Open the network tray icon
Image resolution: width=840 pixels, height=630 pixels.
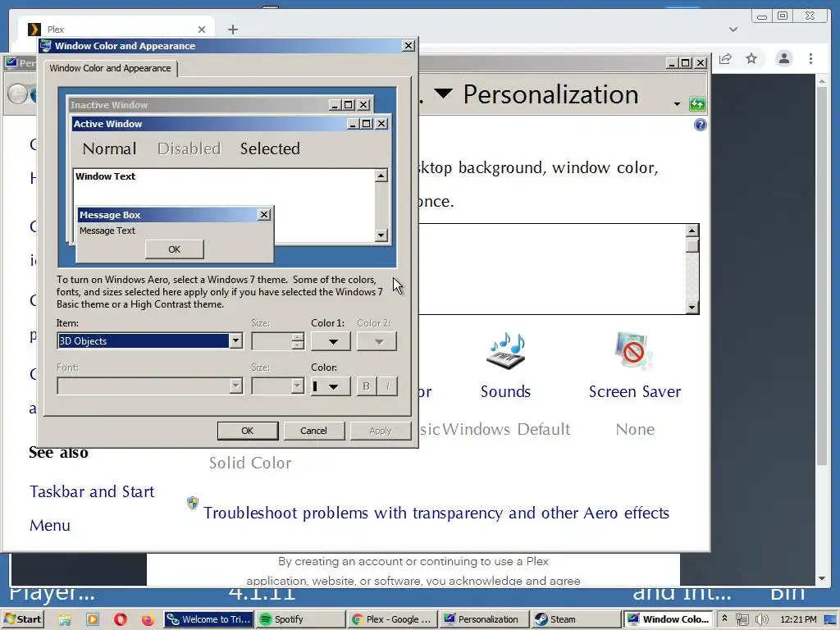point(742,619)
